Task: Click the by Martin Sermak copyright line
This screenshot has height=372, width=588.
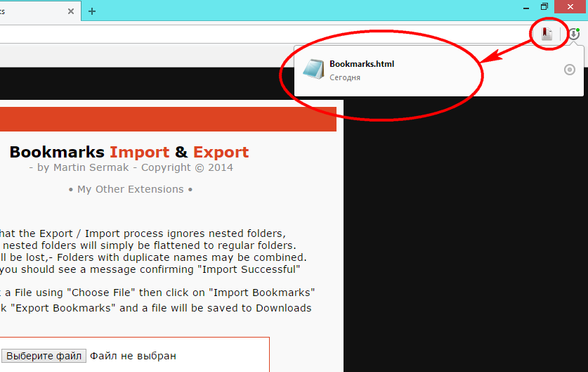Action: [131, 167]
